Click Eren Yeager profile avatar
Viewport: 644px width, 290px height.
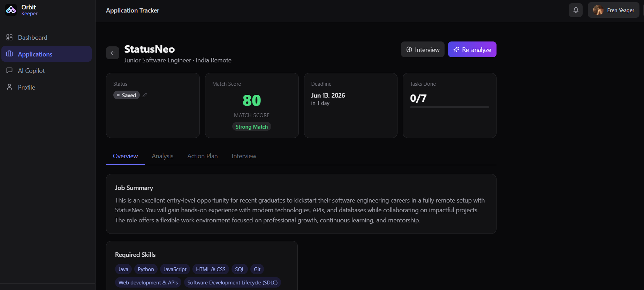[598, 10]
